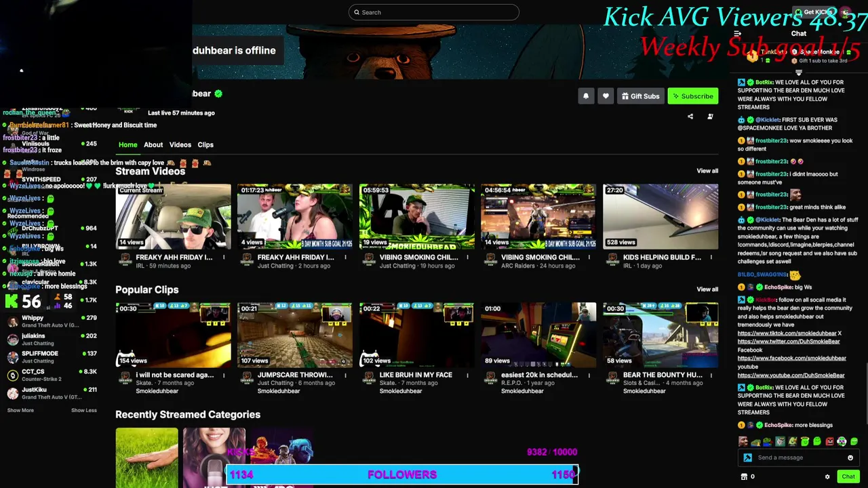The width and height of the screenshot is (868, 488).
Task: Collapse chat with the arrow icon
Action: 737,34
